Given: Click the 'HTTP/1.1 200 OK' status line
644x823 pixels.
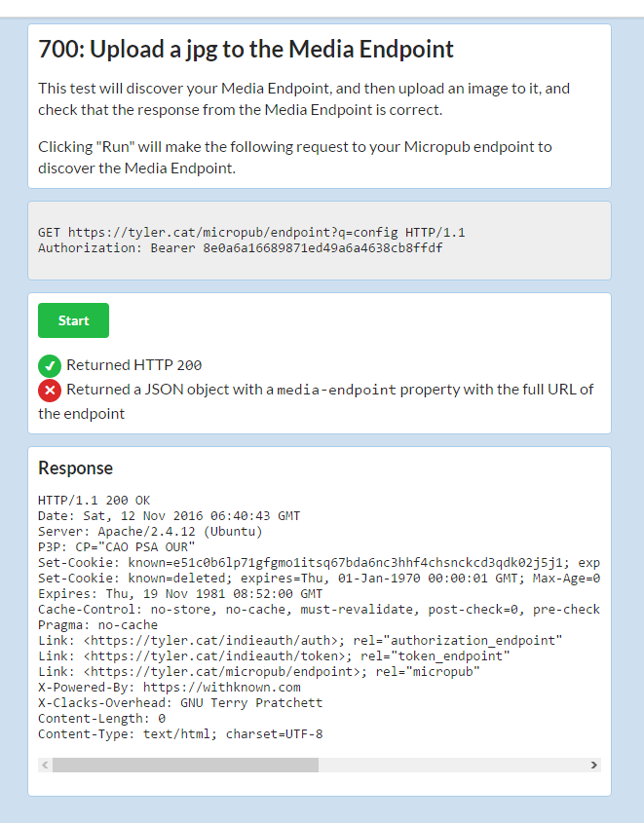Looking at the screenshot, I should coord(94,501).
